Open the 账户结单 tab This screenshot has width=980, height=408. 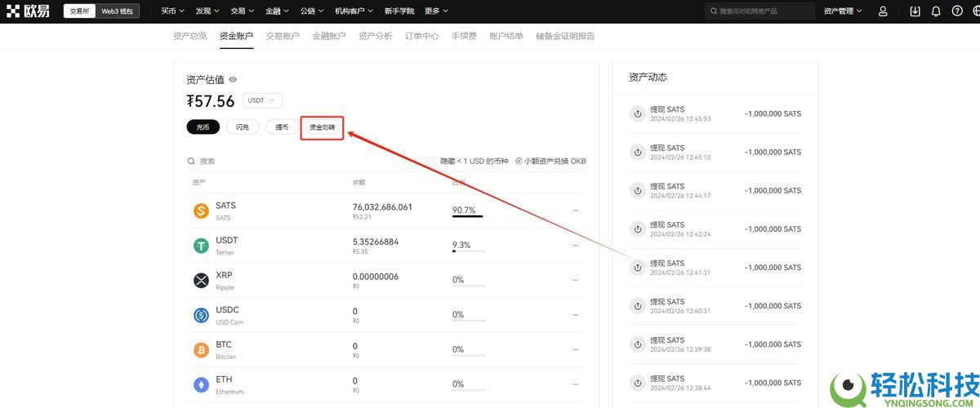pos(506,36)
